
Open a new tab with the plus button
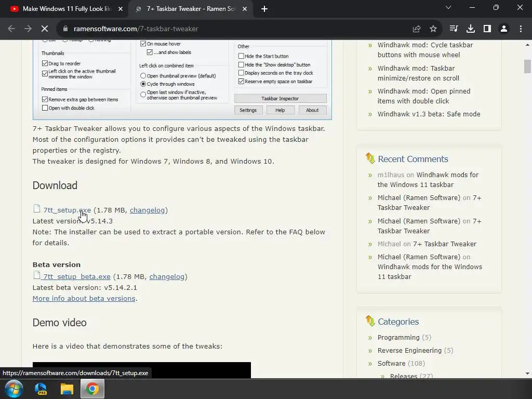click(264, 9)
